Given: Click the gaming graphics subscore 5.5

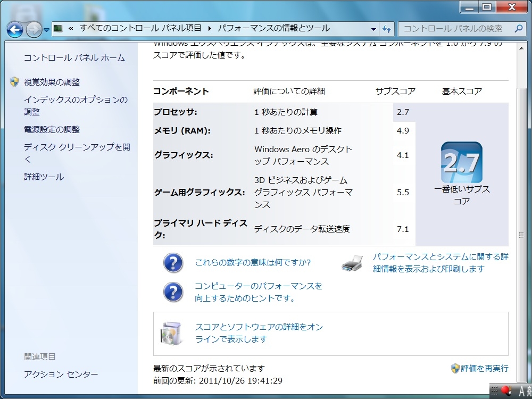Looking at the screenshot, I should (403, 193).
